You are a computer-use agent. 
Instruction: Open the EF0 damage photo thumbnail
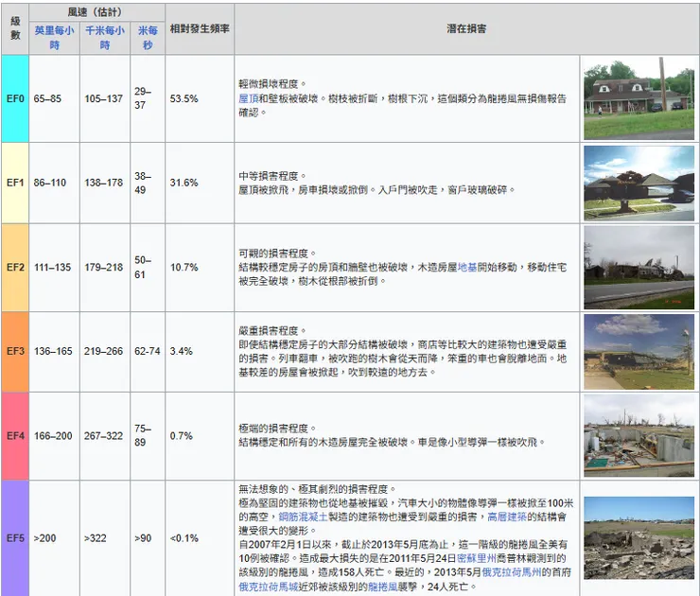[x=639, y=98]
